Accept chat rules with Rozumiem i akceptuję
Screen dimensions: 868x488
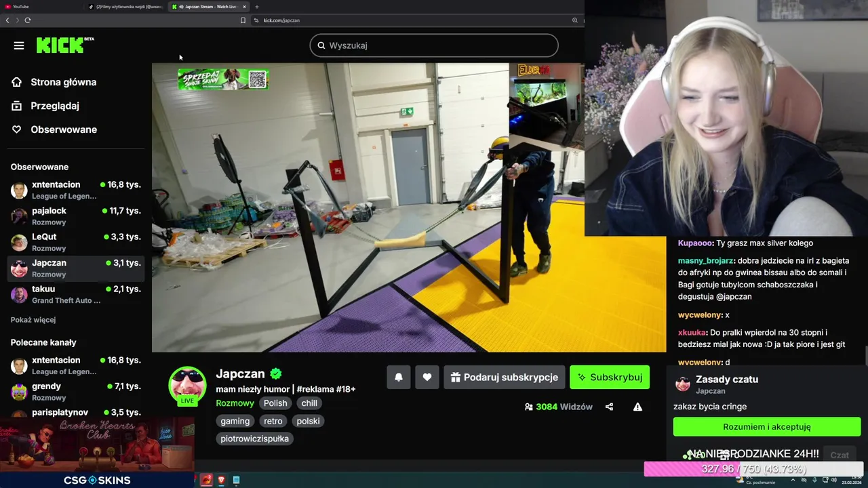pos(767,427)
